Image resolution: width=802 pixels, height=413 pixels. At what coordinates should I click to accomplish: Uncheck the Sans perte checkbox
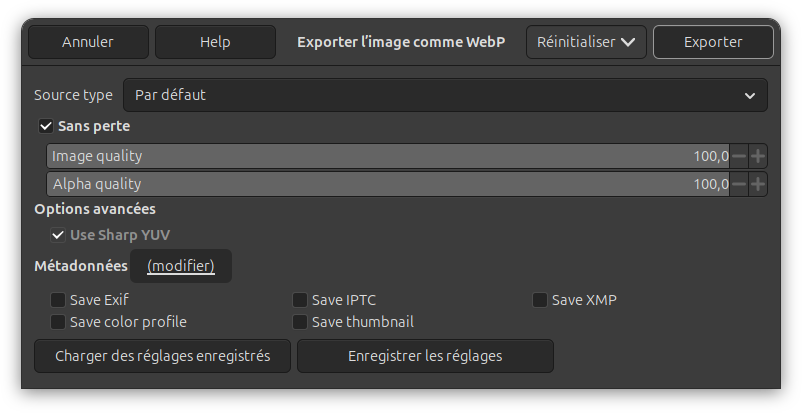[45, 126]
